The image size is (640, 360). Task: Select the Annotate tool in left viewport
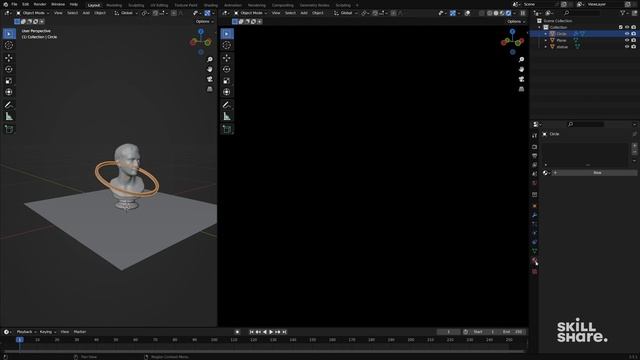pos(9,105)
